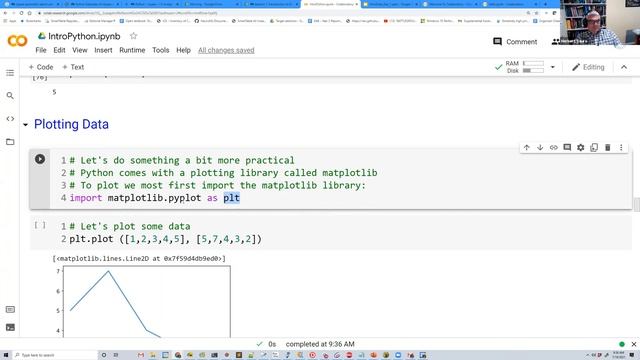Click the IntroPython.ipynb notebook title
Image resolution: width=640 pixels, height=360 pixels.
[x=84, y=36]
